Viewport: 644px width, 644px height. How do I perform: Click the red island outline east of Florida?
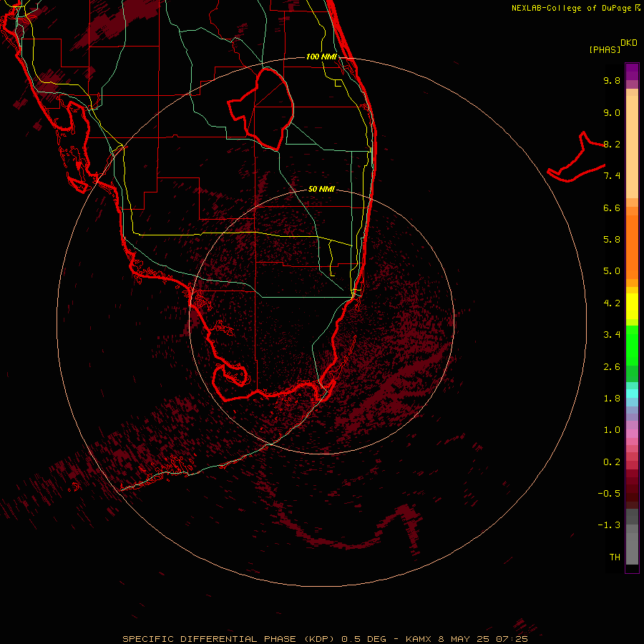[577, 158]
